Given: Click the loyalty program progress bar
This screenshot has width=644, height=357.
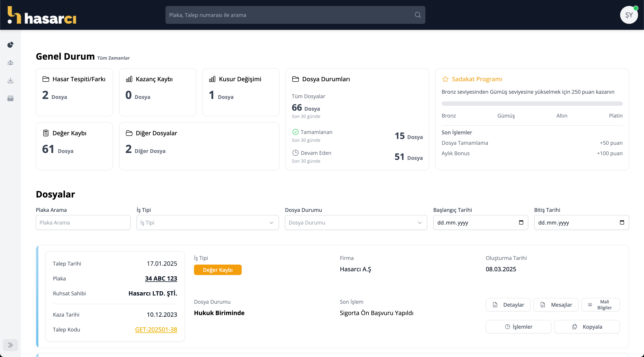Looking at the screenshot, I should pyautogui.click(x=532, y=103).
